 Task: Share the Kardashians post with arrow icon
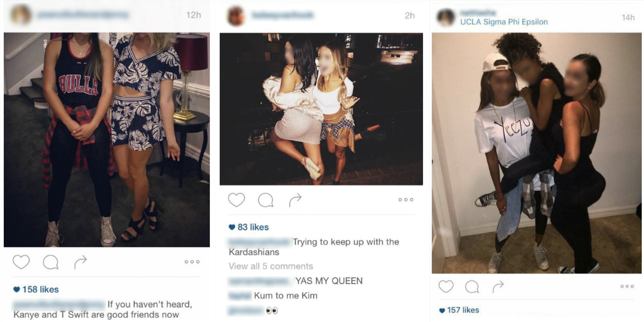pyautogui.click(x=295, y=200)
